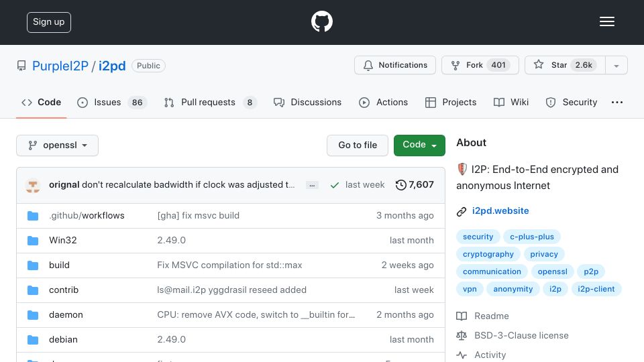The image size is (644, 362).
Task: Click the i2p-client topic tag
Action: [596, 289]
